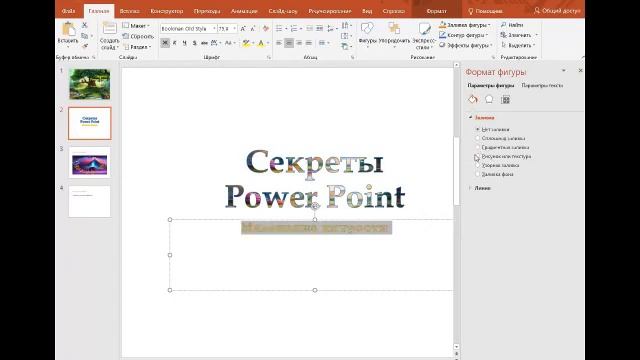Select slide 3 thumbnail
Screen dimensions: 640x360
coord(89,162)
